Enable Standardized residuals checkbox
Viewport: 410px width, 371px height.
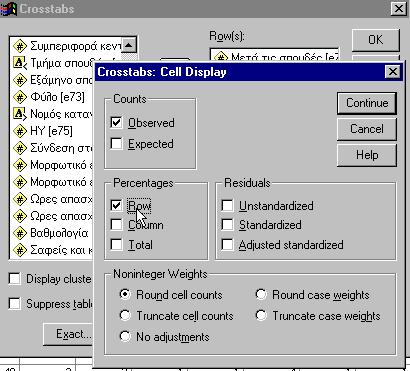click(x=227, y=225)
